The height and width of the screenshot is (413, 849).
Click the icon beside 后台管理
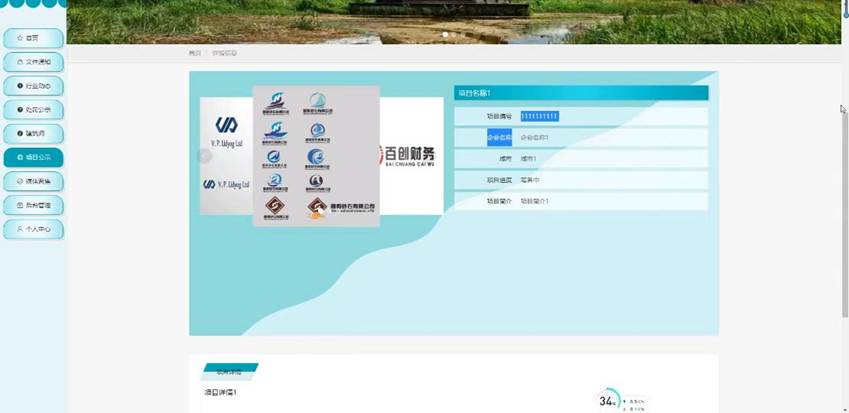[x=20, y=205]
